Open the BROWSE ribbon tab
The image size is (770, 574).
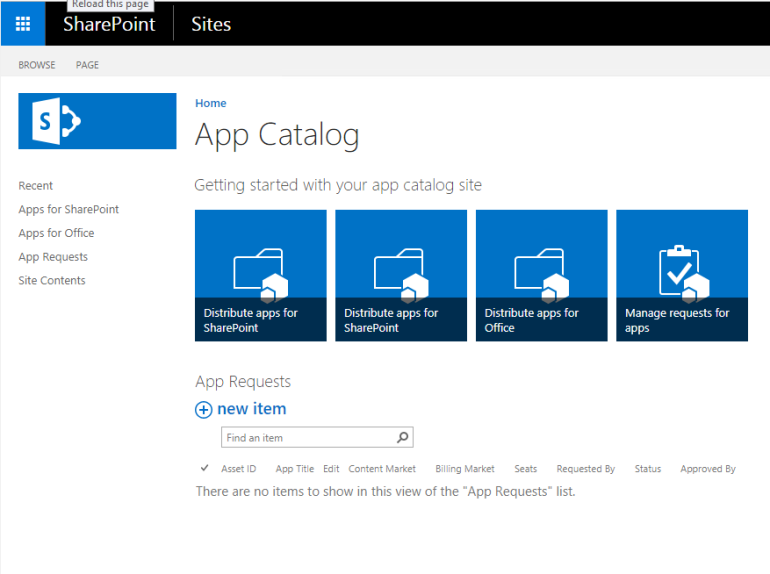[37, 65]
